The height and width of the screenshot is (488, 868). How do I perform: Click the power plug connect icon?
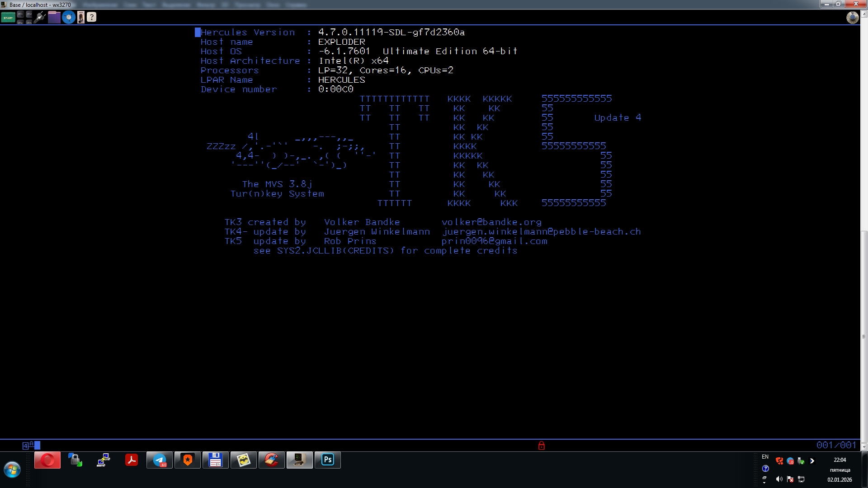40,17
